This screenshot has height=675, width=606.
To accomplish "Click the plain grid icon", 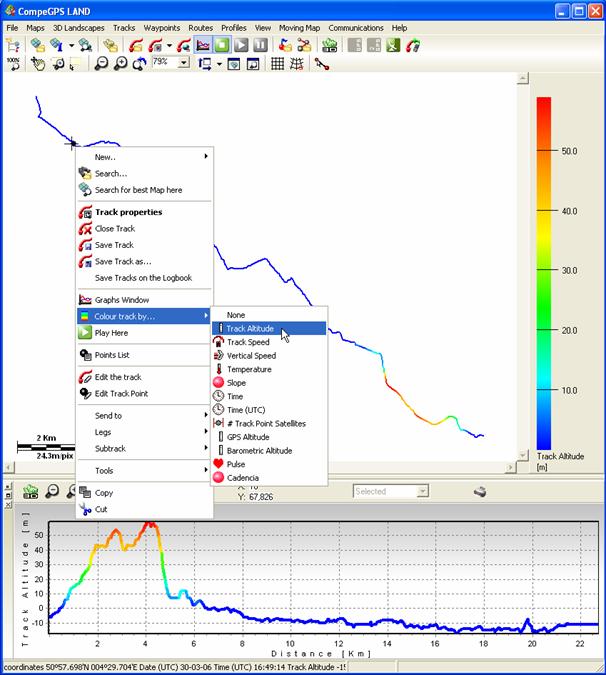I will [277, 64].
